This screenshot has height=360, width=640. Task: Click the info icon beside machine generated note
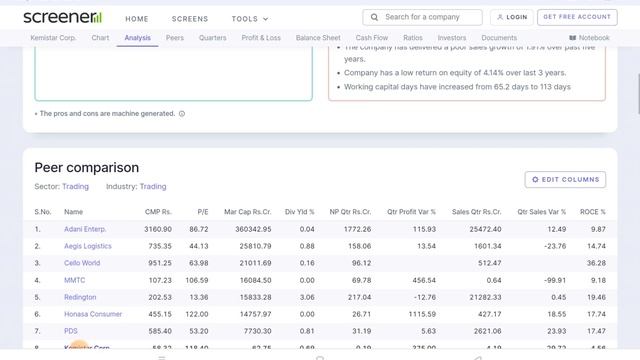182,114
